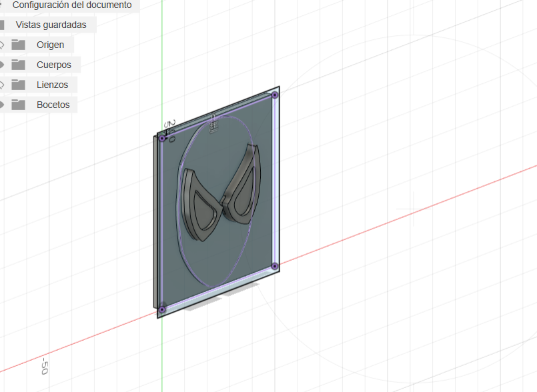Select the bottom-left purple sketch point

(x=162, y=309)
